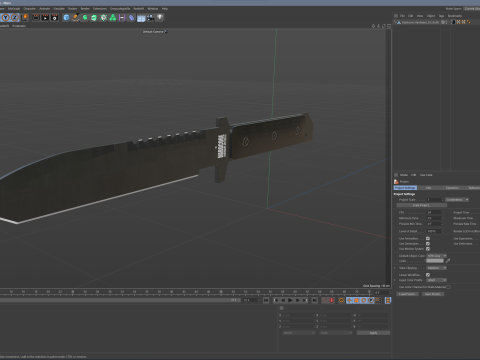Open the View Clipping dropdown
480x360 pixels.
point(437,268)
